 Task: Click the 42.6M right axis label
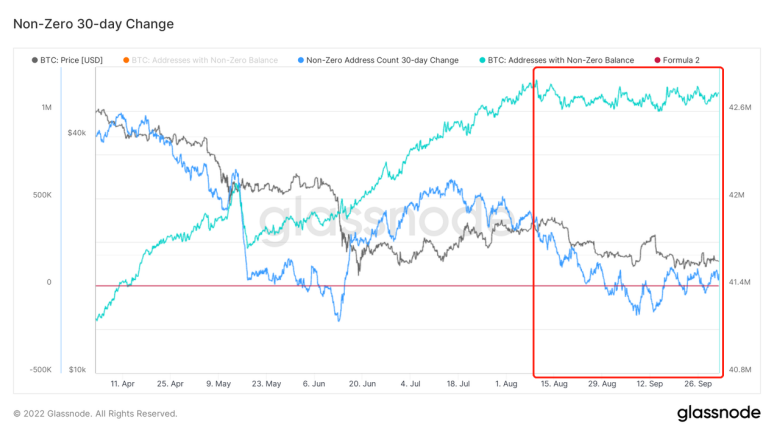pos(740,107)
